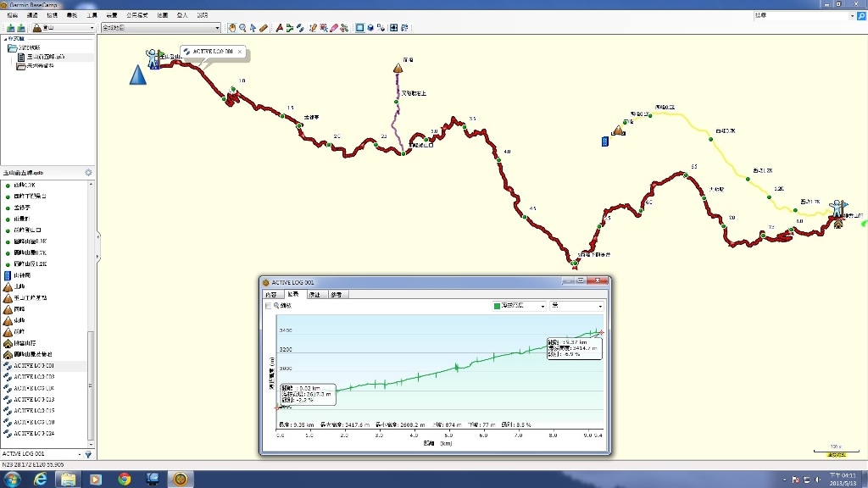Click the filter funnel icon below list

(88, 454)
